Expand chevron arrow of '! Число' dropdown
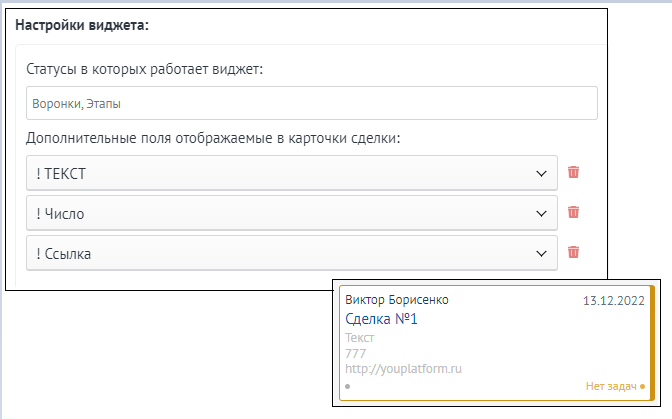Image resolution: width=672 pixels, height=419 pixels. pyautogui.click(x=541, y=213)
